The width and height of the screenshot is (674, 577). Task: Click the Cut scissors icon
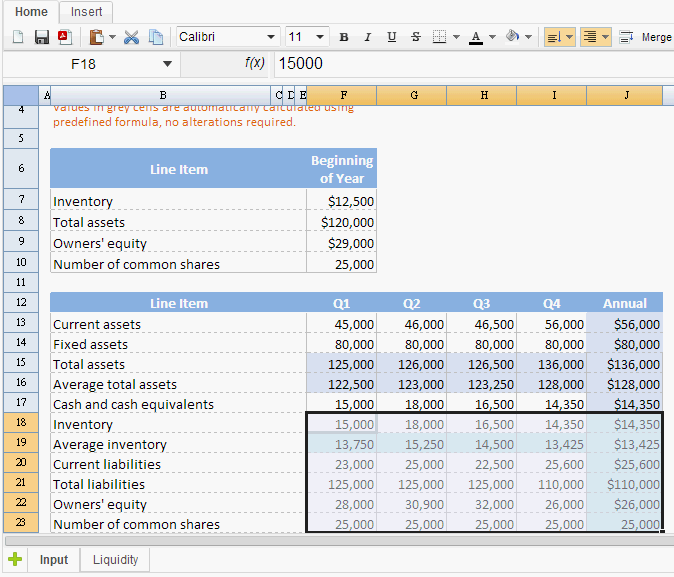coord(132,37)
